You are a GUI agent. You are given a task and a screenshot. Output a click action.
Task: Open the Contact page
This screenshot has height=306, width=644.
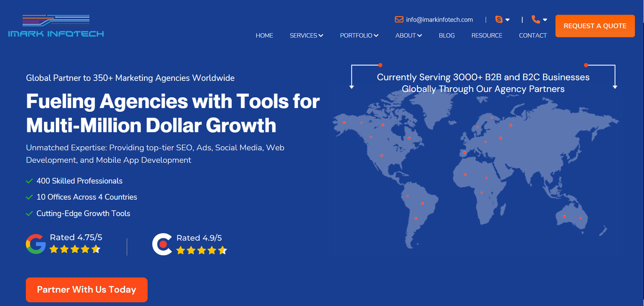tap(533, 36)
